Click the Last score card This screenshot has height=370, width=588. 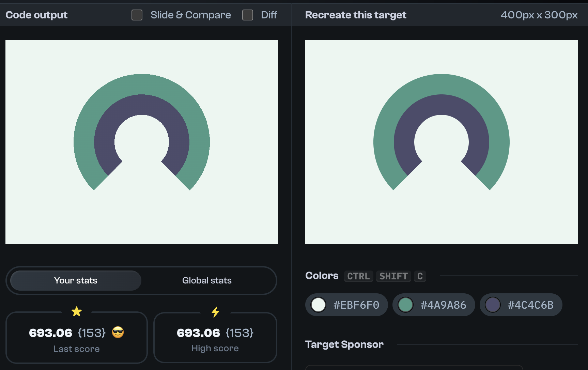77,338
